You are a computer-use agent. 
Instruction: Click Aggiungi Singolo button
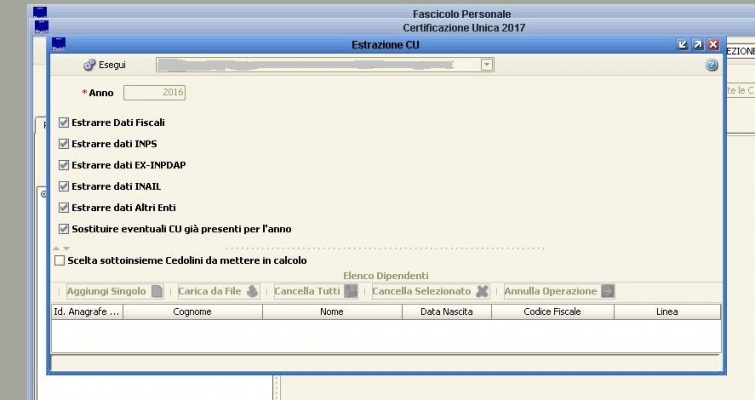[x=115, y=291]
